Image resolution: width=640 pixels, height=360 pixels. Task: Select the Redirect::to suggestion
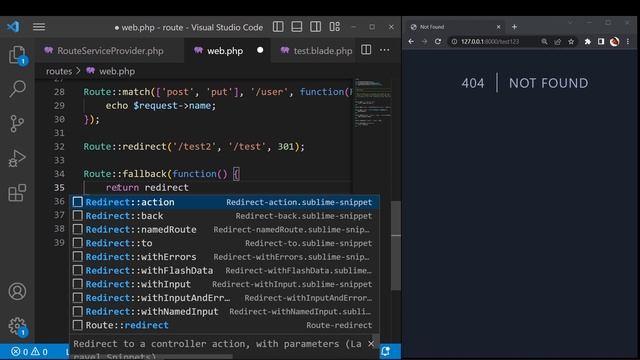(224, 243)
